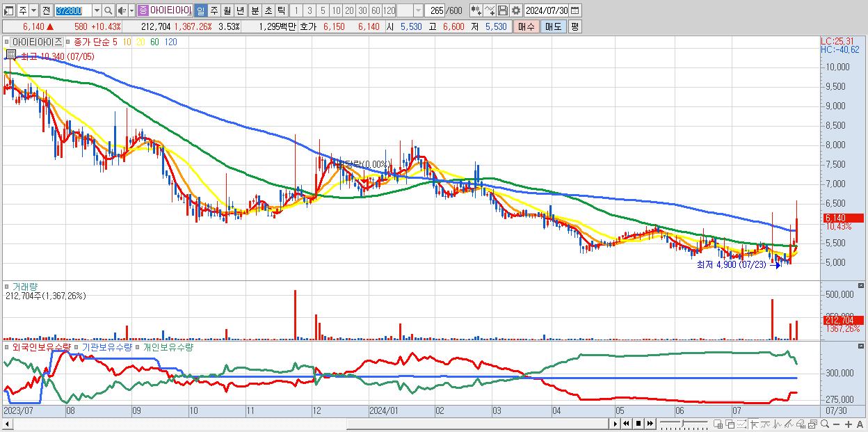Screen dimensions: 868x432
Task: Click the crosshair cursor icon in bottom toolbar
Action: (754, 424)
